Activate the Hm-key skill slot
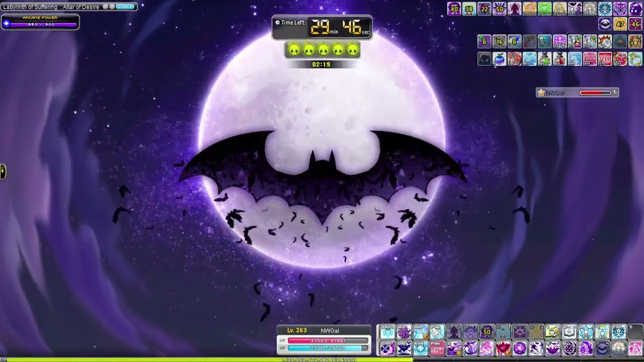The image size is (644, 362). click(x=421, y=331)
